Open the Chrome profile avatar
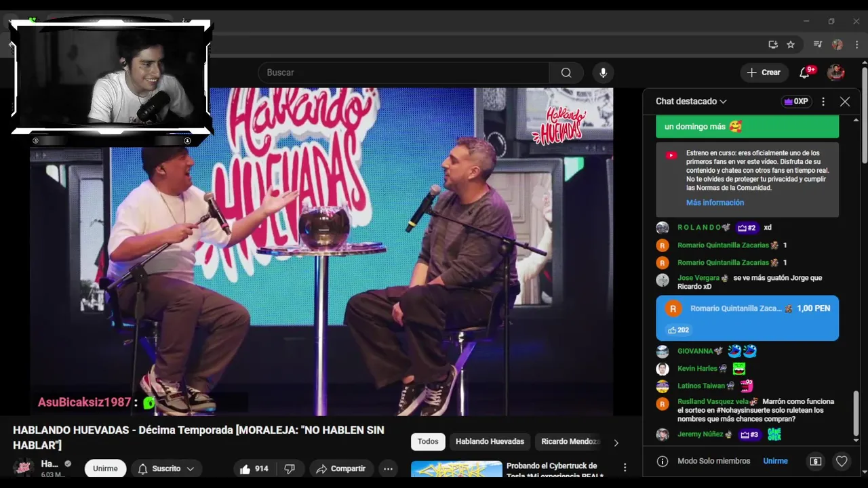Image resolution: width=868 pixels, height=488 pixels. (837, 45)
